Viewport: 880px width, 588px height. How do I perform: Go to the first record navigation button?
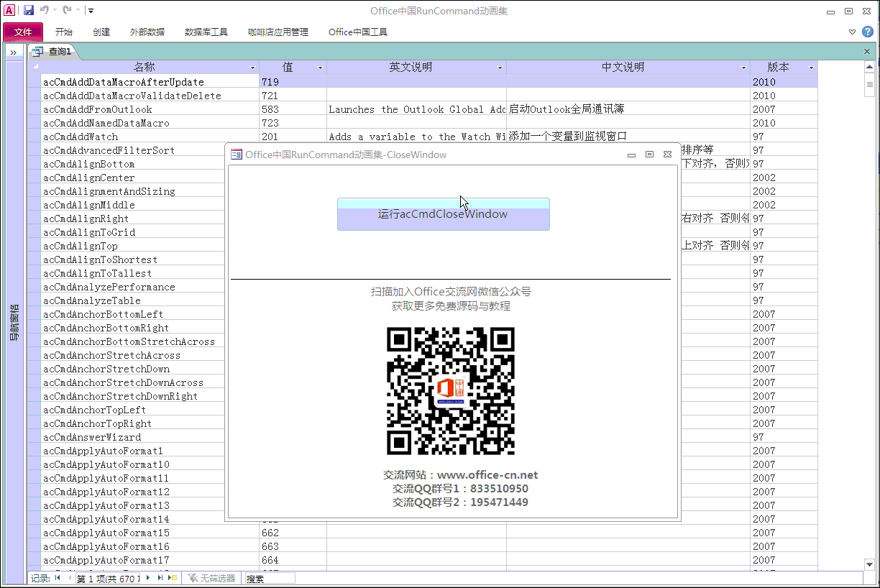pos(58,578)
